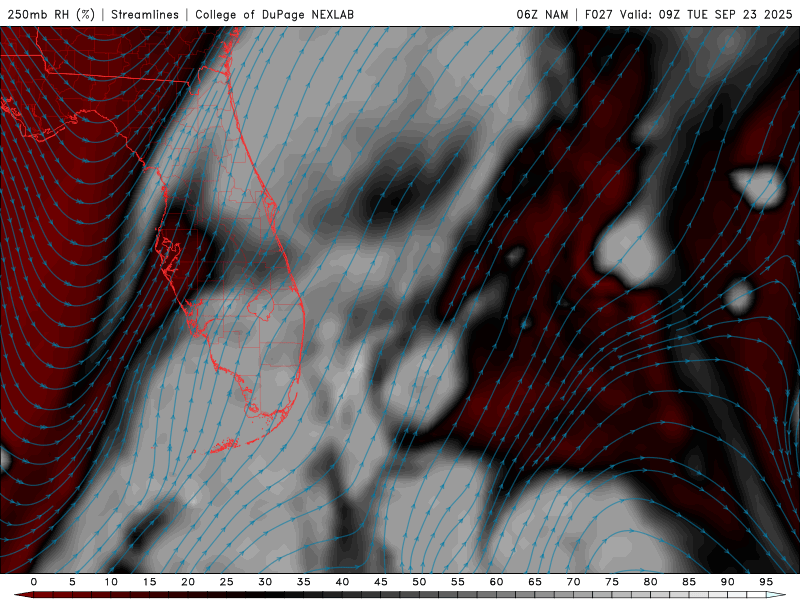800x600 pixels.
Task: Click the colorbar label "20"
Action: 188,582
